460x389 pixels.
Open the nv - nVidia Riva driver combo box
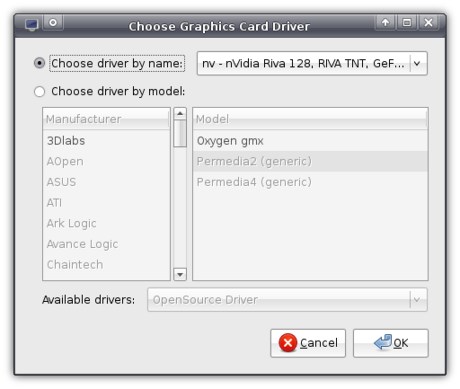click(x=312, y=63)
